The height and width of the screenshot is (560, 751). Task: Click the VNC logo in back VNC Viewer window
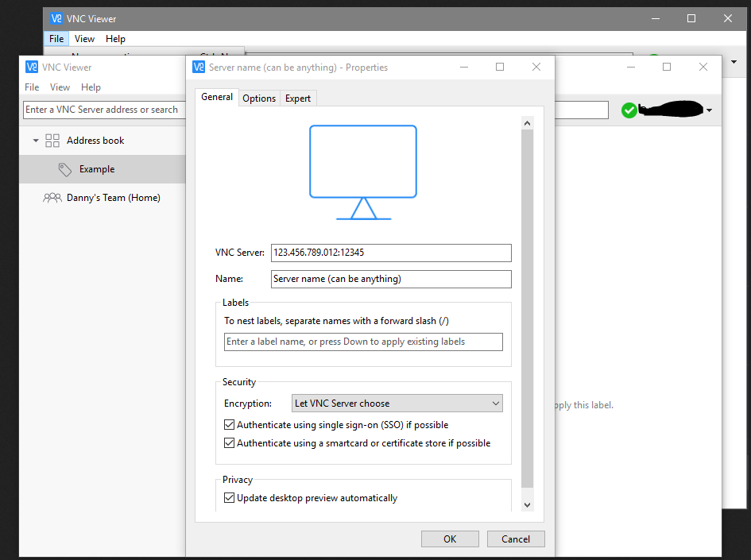coord(56,19)
